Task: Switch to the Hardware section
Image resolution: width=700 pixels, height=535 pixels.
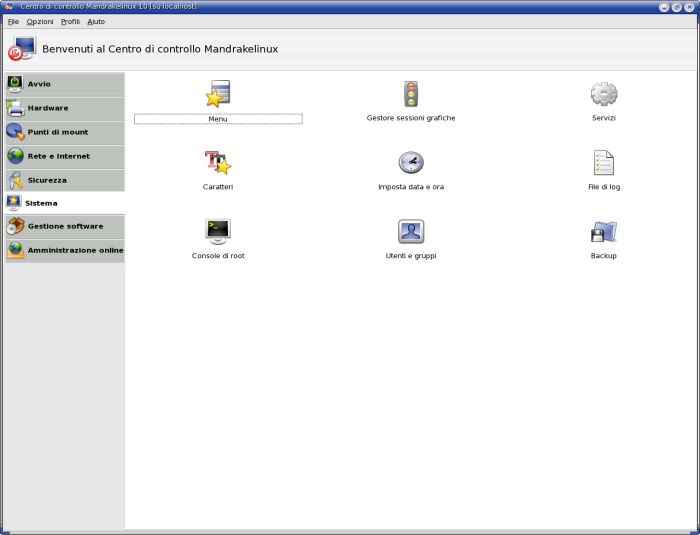Action: 65,108
